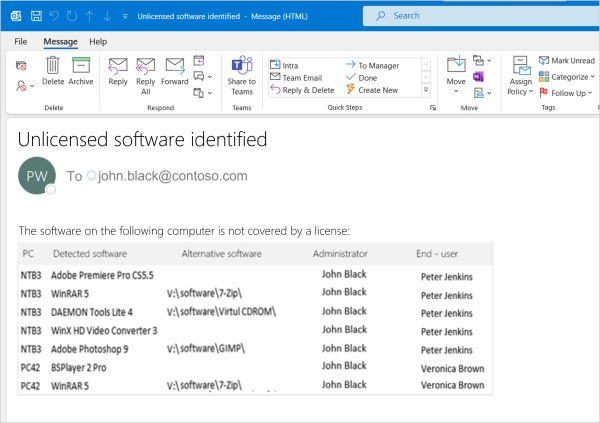The image size is (600, 423).
Task: Forward this email
Action: pos(174,72)
